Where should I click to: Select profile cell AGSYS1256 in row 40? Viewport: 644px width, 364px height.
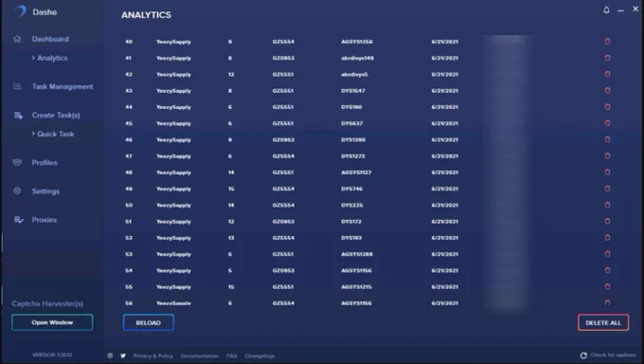(357, 42)
